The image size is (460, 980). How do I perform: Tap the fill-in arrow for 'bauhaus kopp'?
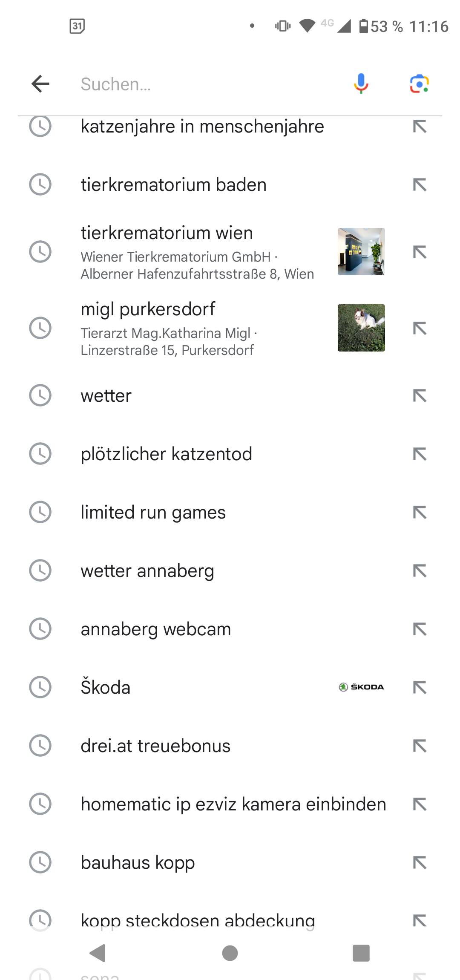420,863
